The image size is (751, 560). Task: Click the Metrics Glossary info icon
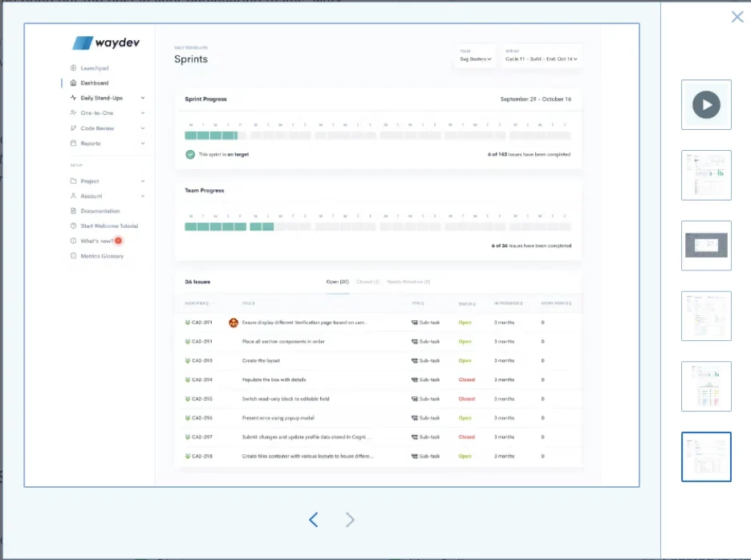coord(73,256)
